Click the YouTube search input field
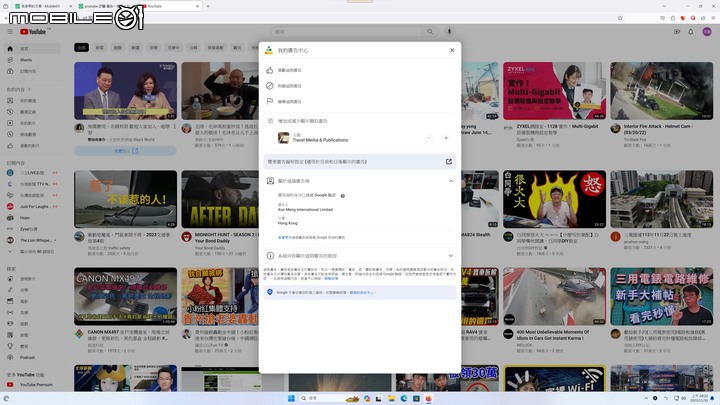Screen dimensions: 720x405 pyautogui.click(x=345, y=32)
